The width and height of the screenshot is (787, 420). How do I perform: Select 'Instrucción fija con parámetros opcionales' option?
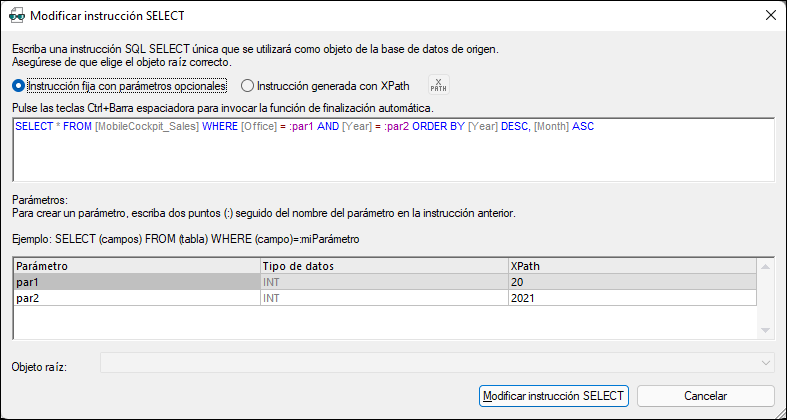pos(18,86)
